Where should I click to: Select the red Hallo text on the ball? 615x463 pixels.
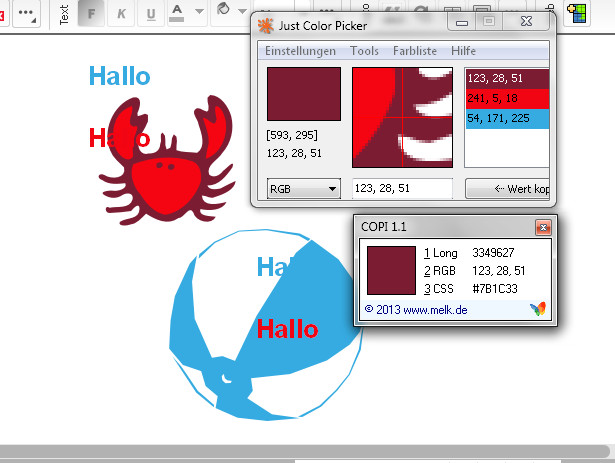287,329
